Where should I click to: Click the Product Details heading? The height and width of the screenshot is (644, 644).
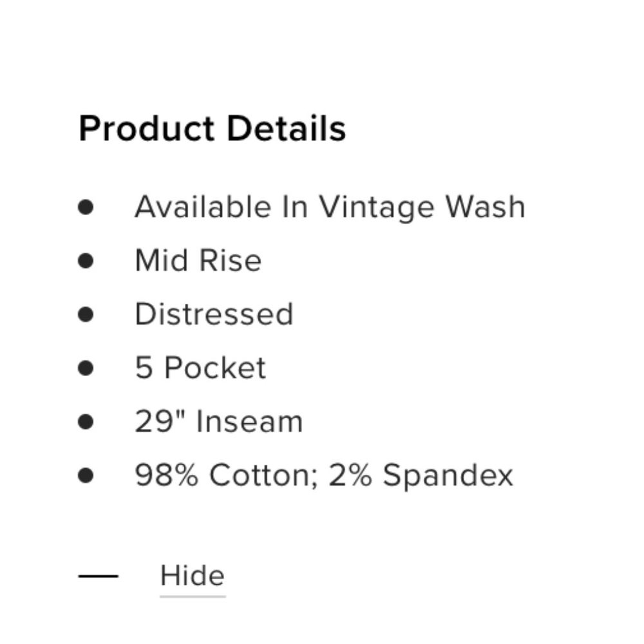[x=212, y=128]
